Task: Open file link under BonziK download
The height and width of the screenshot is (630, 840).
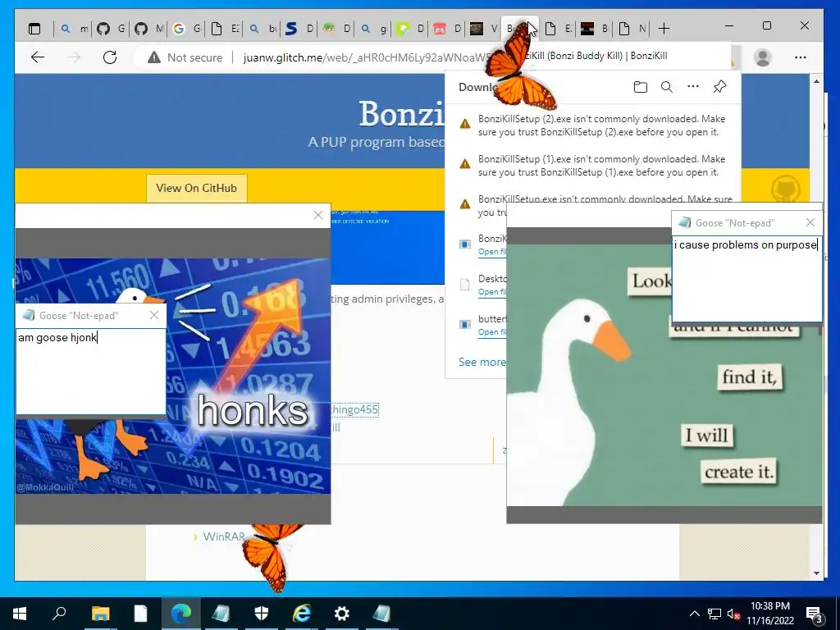Action: click(492, 252)
